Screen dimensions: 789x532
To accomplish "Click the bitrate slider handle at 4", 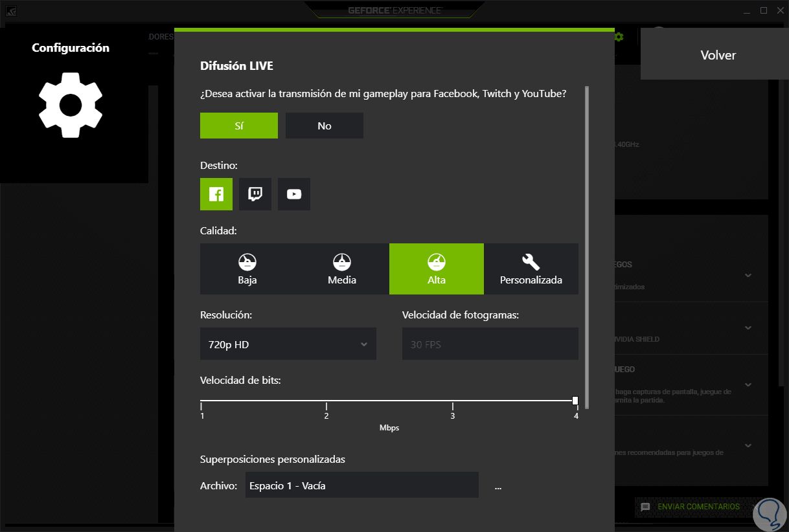I will (x=575, y=401).
